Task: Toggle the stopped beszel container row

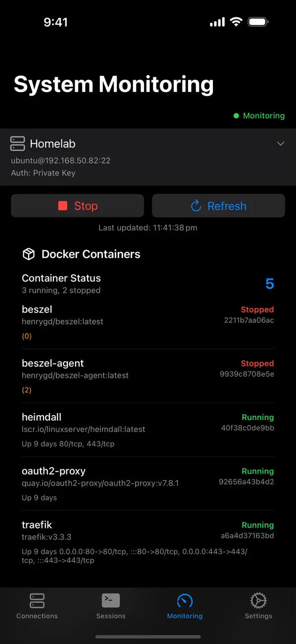Action: [148, 321]
